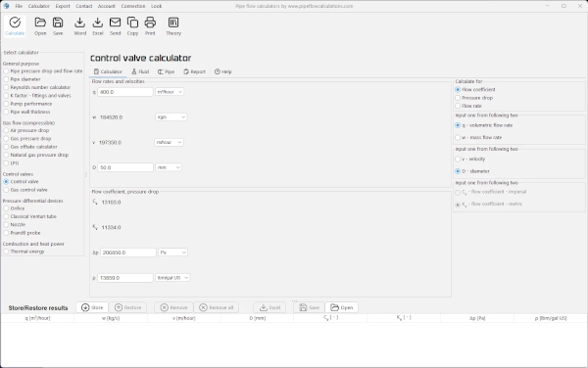Open the Contact menu
The height and width of the screenshot is (368, 588).
tap(84, 6)
